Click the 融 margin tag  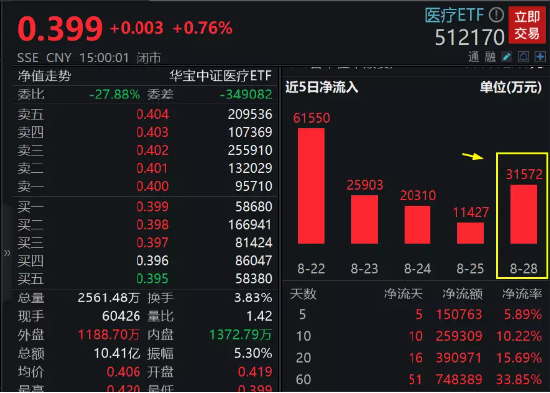(x=490, y=57)
